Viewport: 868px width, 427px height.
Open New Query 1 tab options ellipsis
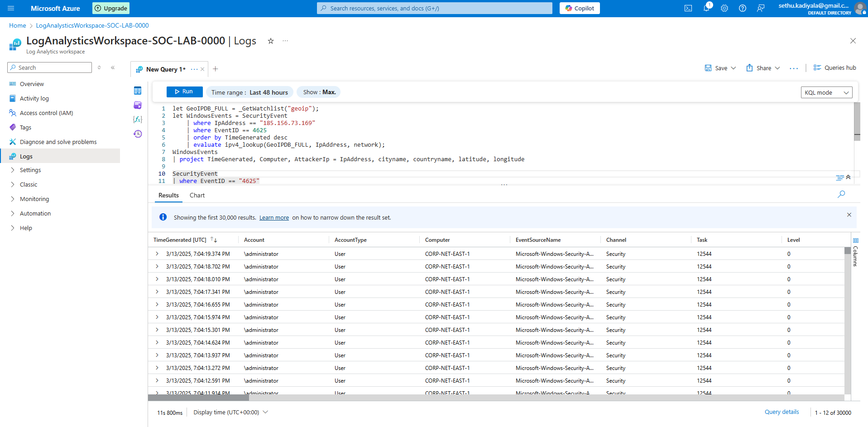(194, 69)
